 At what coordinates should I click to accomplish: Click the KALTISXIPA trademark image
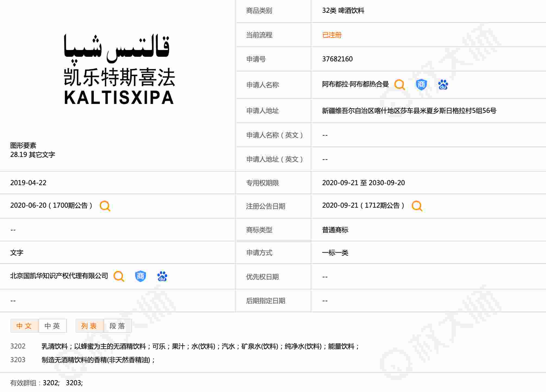119,69
